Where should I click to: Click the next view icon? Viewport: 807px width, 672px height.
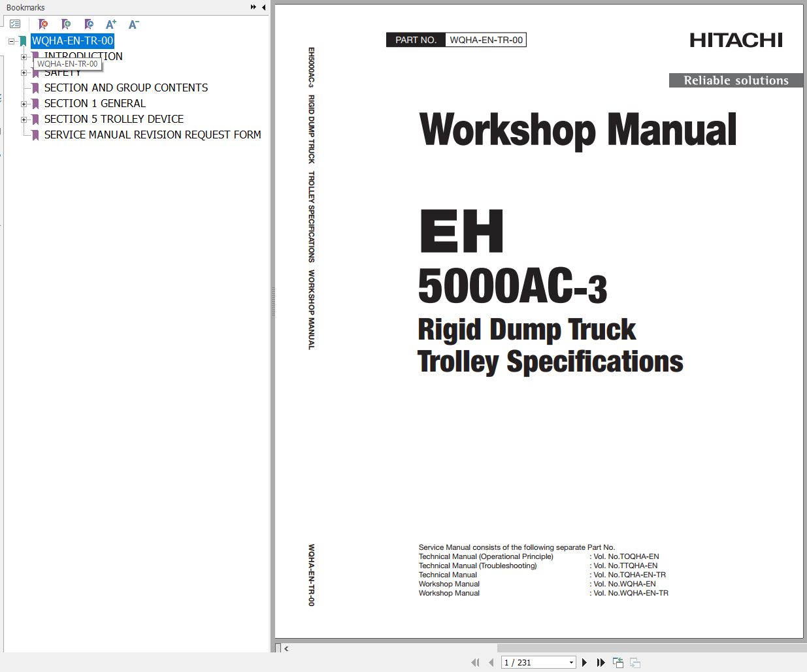tap(634, 662)
